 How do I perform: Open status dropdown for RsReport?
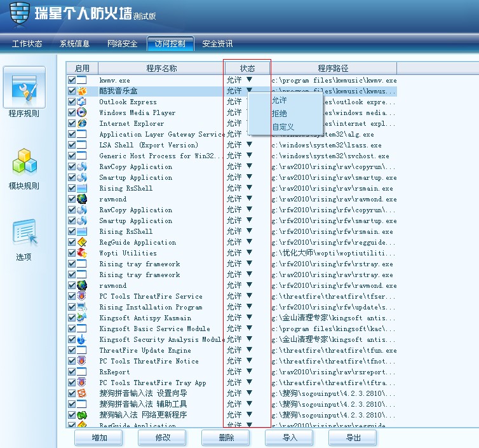(x=249, y=371)
